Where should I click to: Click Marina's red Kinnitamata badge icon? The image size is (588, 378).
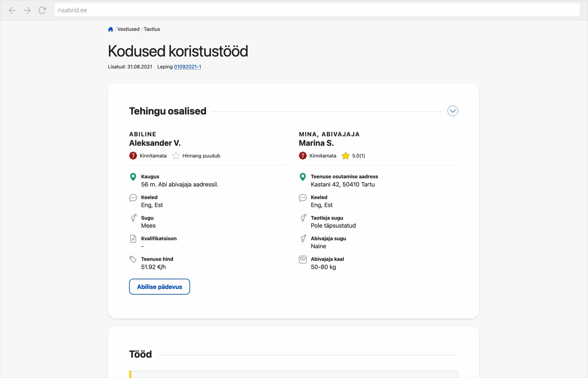point(302,156)
